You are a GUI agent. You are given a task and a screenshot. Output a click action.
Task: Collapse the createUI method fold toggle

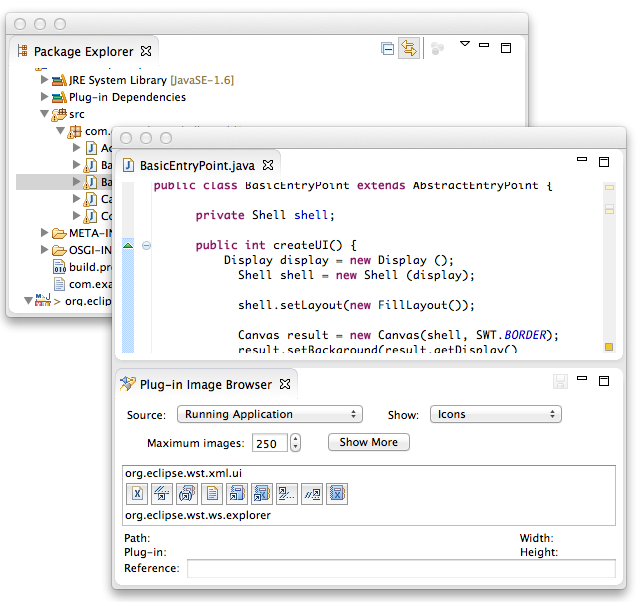(146, 245)
